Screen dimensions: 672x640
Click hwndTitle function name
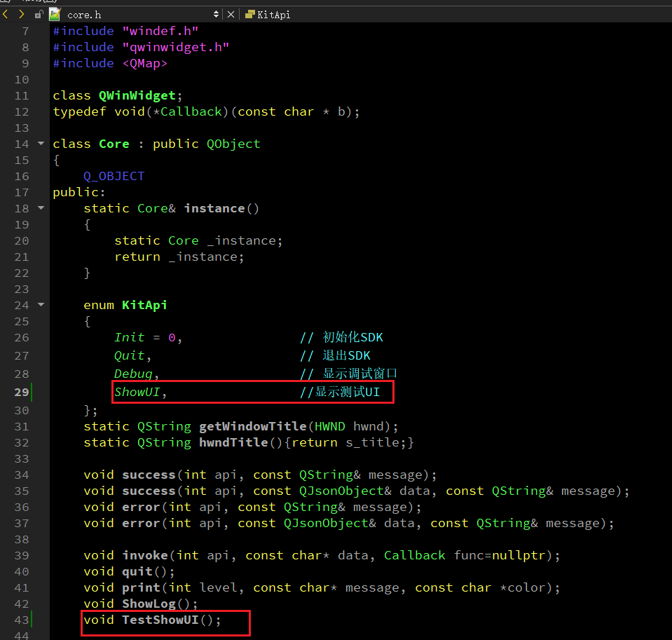[x=233, y=442]
